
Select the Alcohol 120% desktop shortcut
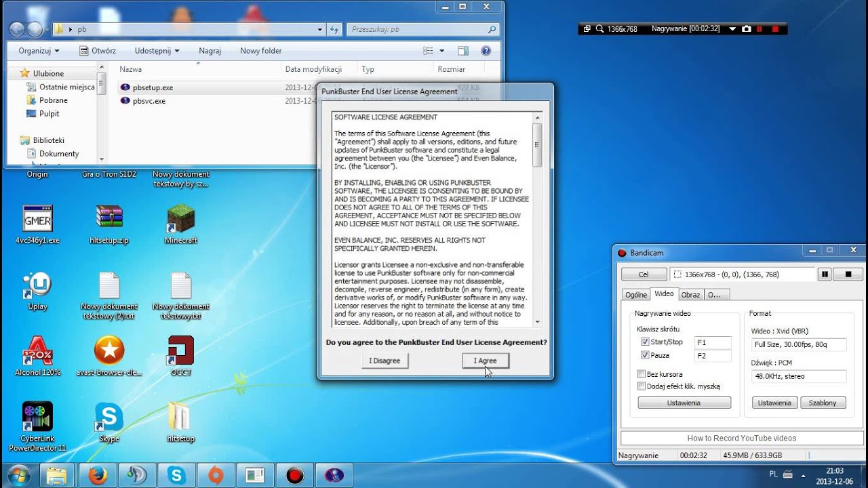click(x=38, y=357)
